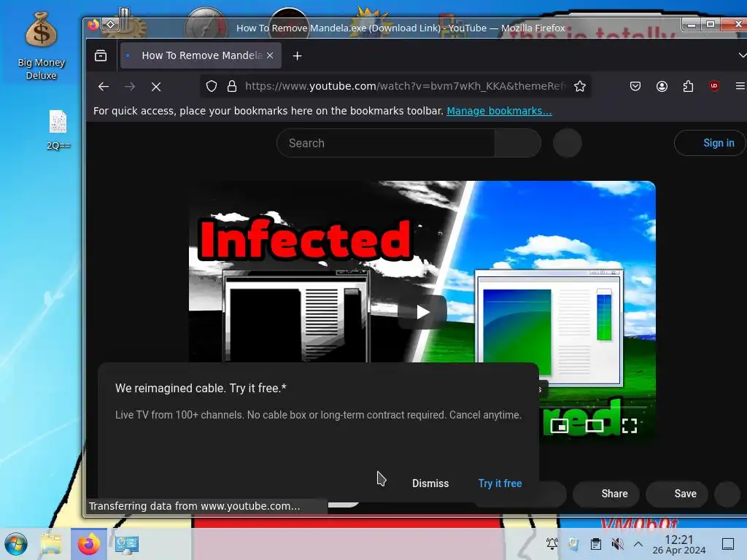
Task: Play the video with the center play button
Action: click(x=422, y=312)
